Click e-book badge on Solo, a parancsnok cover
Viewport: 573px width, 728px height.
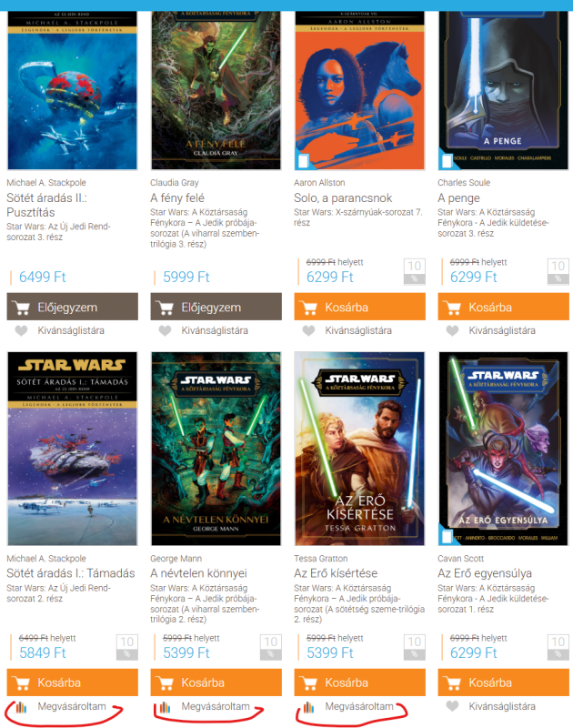(x=303, y=160)
